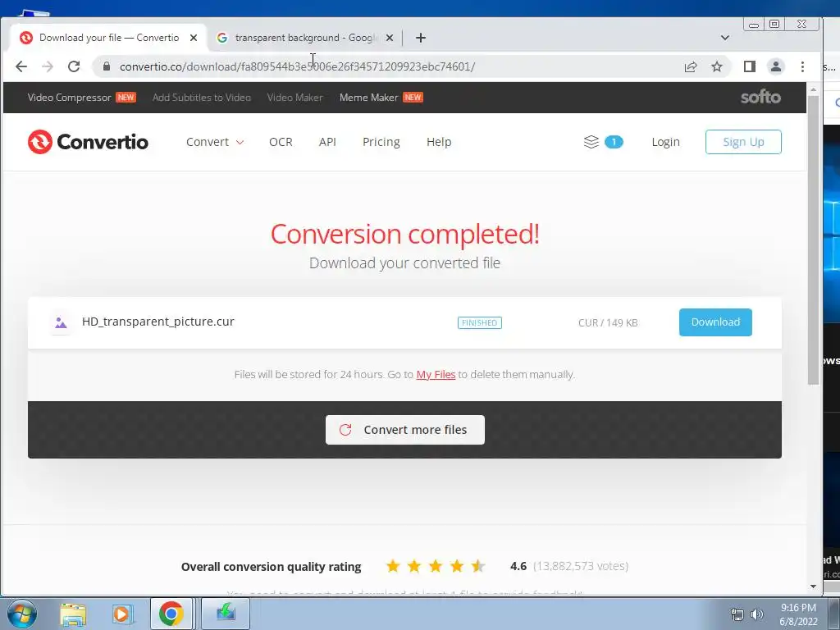Open the OCR page
The height and width of the screenshot is (630, 840).
point(281,142)
